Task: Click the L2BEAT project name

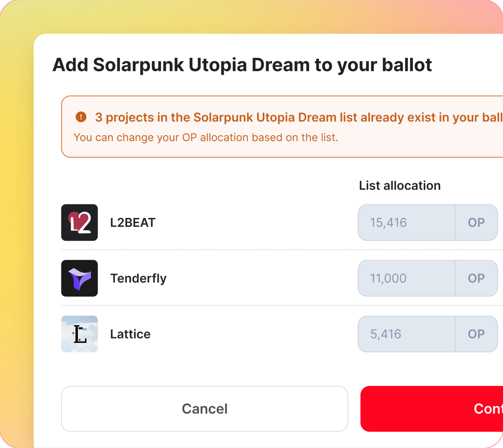Action: 133,223
